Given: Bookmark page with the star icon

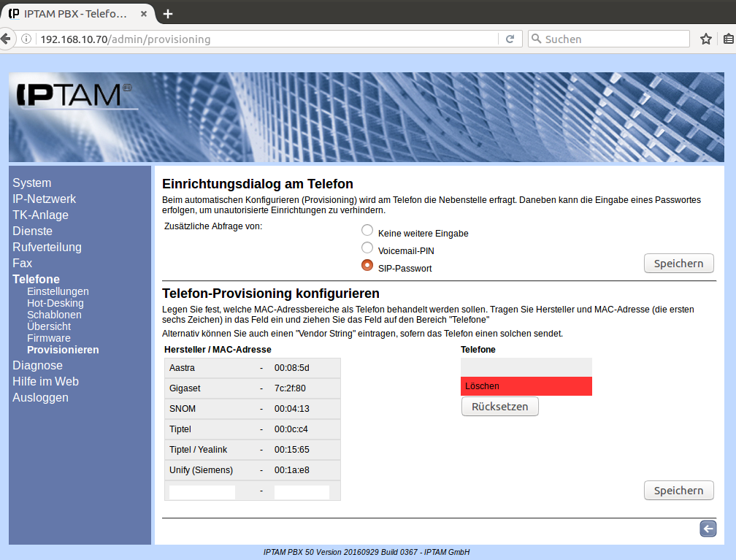Looking at the screenshot, I should (706, 39).
